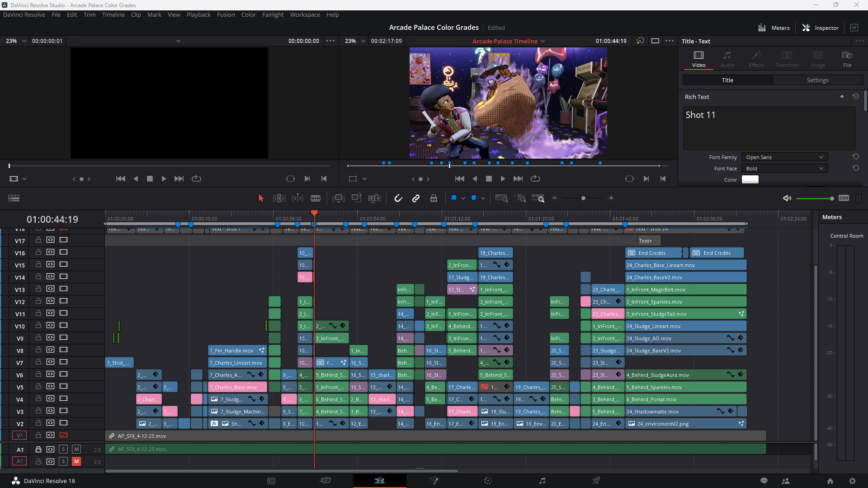Open Timeline View Options icon
The height and width of the screenshot is (488, 868).
[x=14, y=198]
